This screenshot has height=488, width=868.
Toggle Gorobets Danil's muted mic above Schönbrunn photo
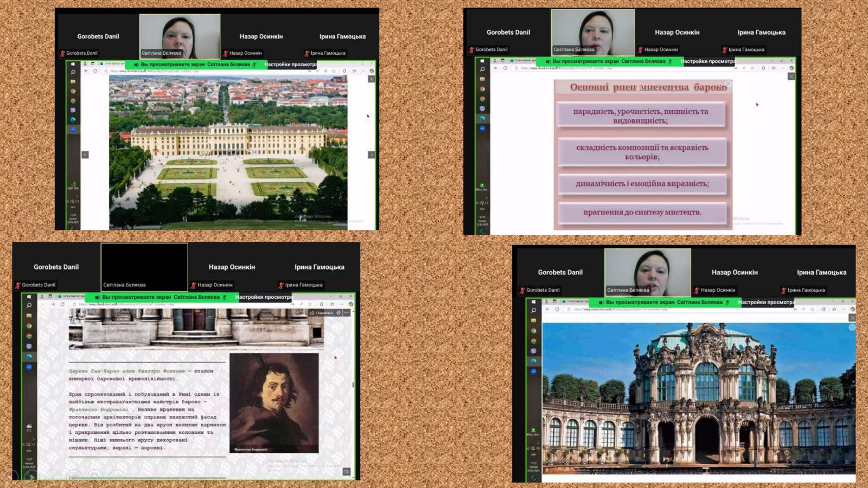63,54
